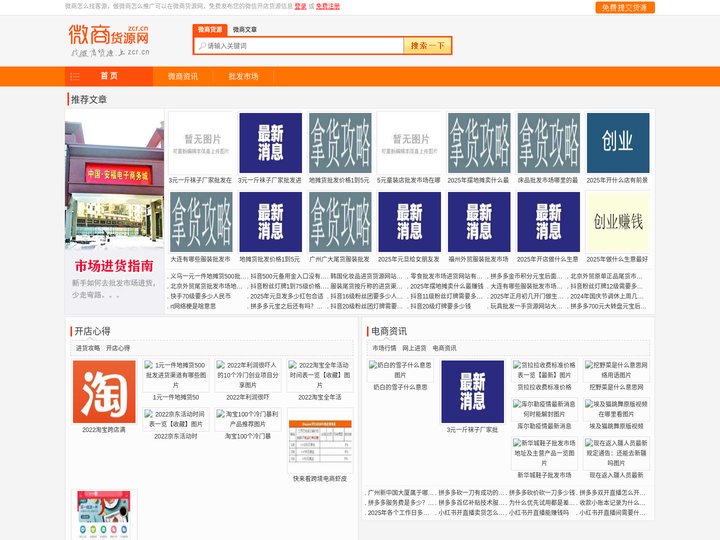Image resolution: width=720 pixels, height=540 pixels.
Task: Click the search magnifier icon in the keyword box
Action: click(202, 46)
